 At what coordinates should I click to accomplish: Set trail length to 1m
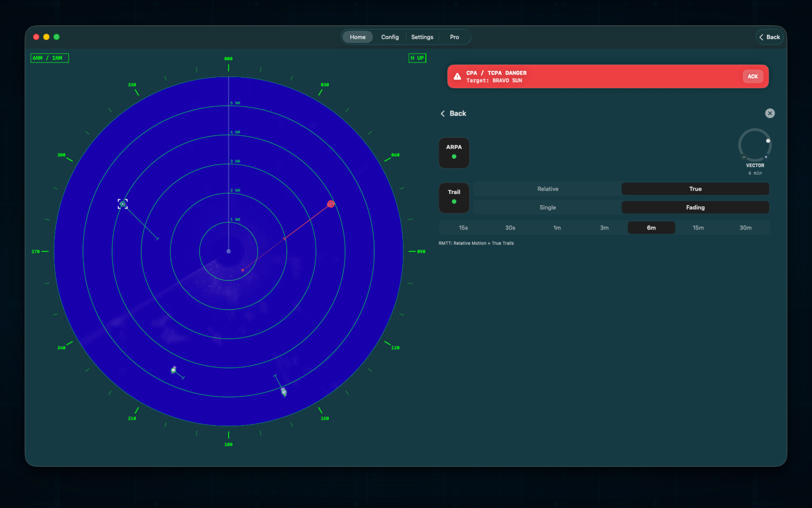(557, 228)
